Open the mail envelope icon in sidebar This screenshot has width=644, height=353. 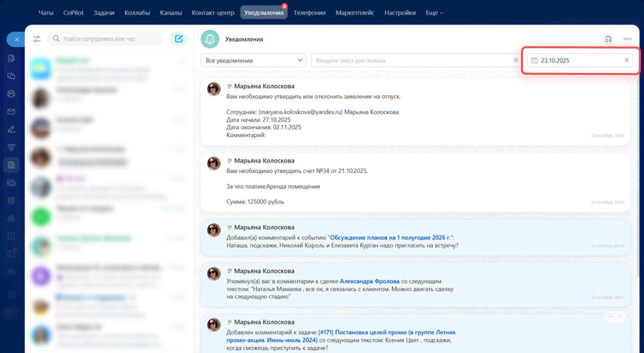pos(11,112)
